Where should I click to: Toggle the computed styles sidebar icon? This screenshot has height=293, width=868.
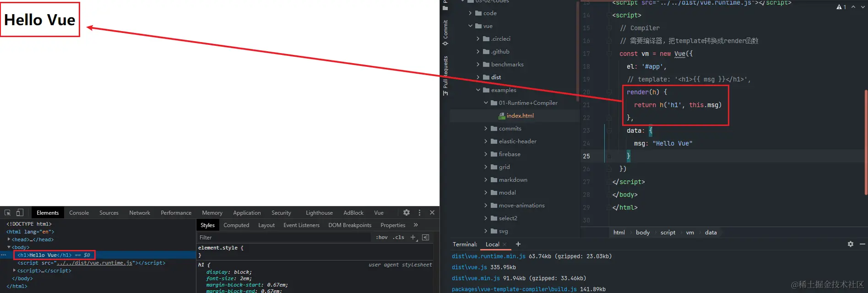[x=425, y=237]
